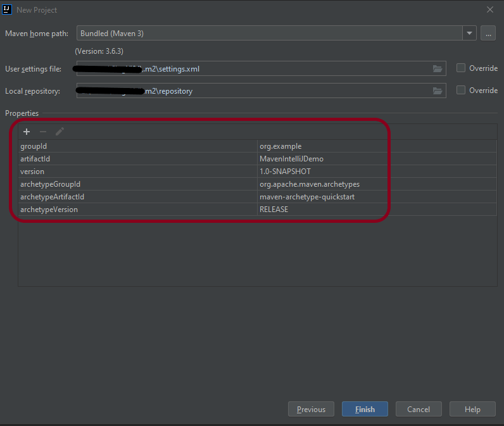Screen dimensions: 504x426
Task: Browse for user settings file folder icon
Action: tap(437, 68)
